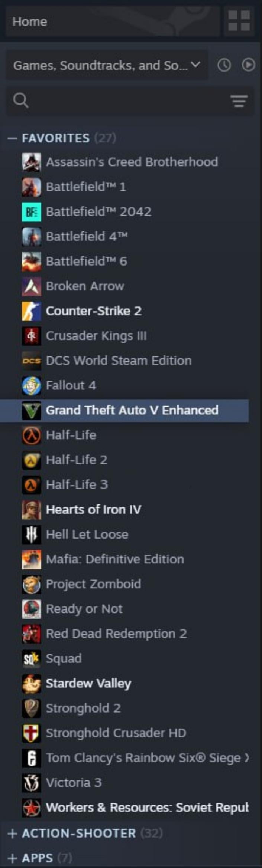This screenshot has height=868, width=262.
Task: Collapse the Favorites category
Action: coord(12,138)
